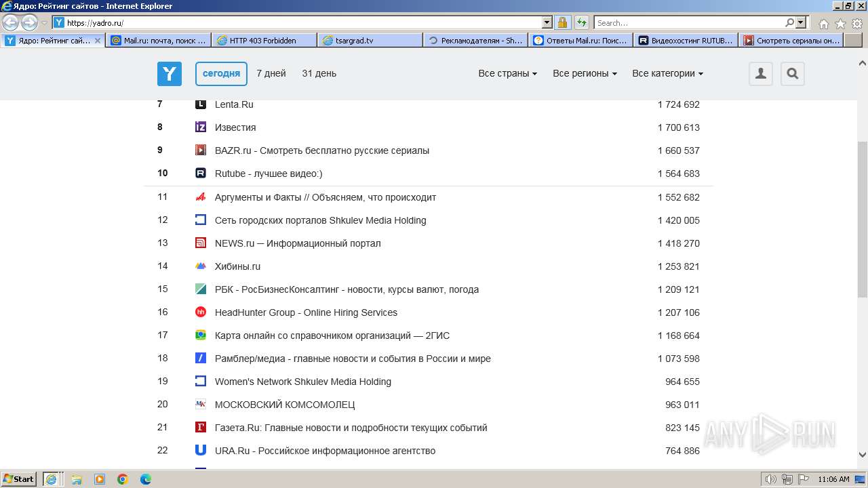Switch to the Ответы Mail.ru tab

click(581, 41)
